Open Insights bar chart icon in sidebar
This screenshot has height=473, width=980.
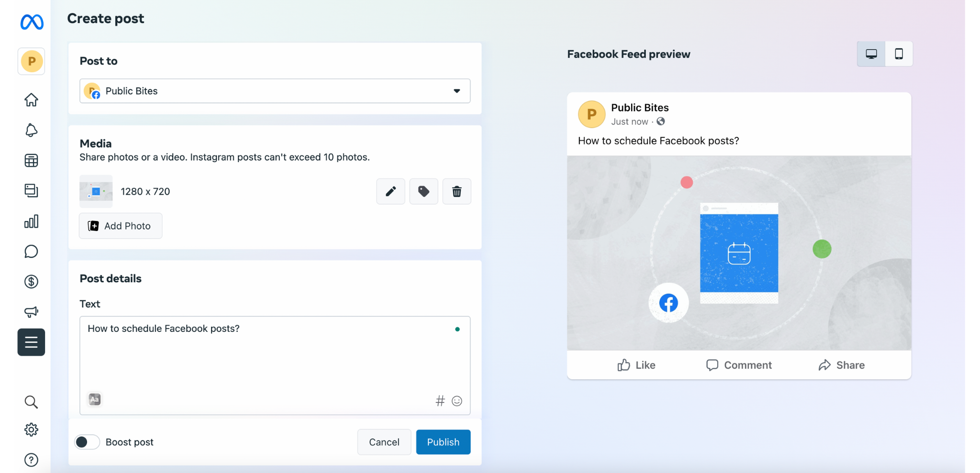click(x=31, y=221)
